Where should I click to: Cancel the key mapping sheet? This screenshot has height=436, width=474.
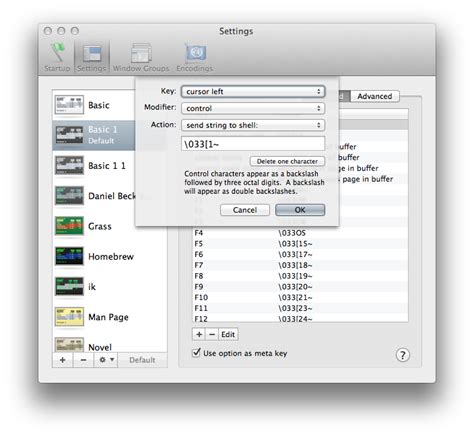[245, 210]
